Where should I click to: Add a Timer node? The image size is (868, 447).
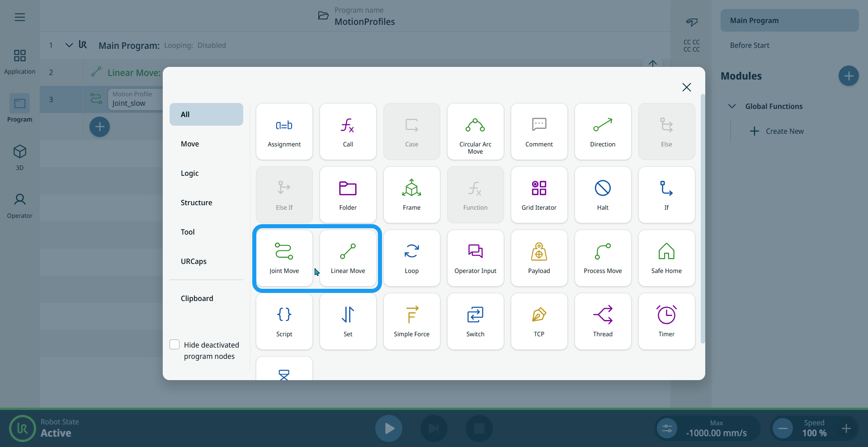666,321
